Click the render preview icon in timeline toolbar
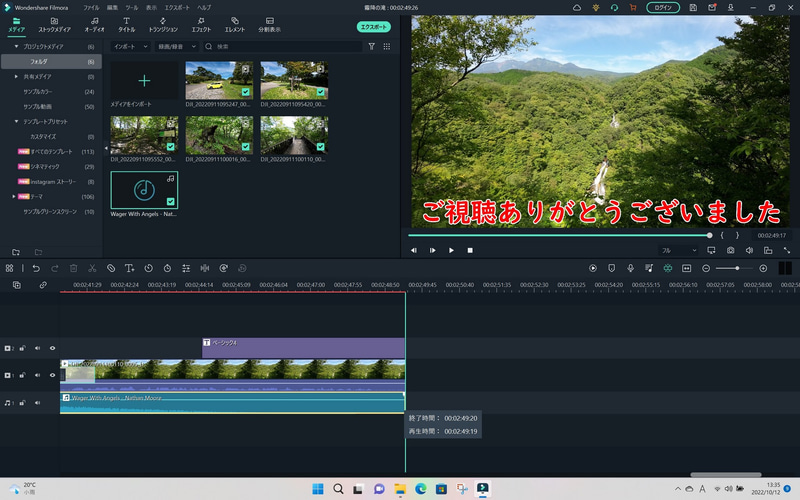800x500 pixels. click(593, 268)
